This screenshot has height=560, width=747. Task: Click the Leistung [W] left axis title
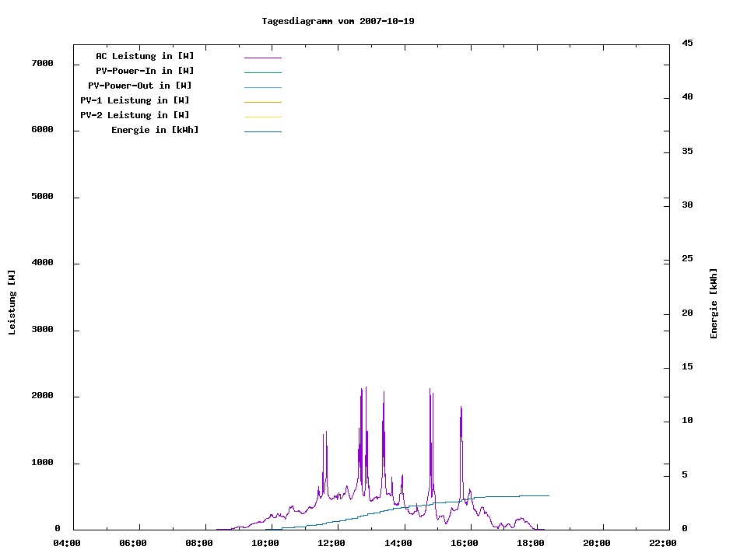pyautogui.click(x=12, y=303)
